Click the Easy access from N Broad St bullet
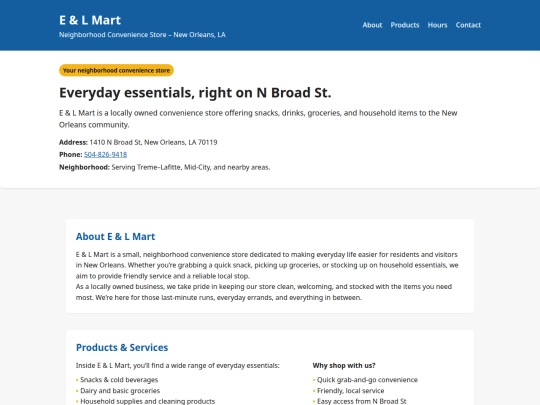Image resolution: width=540 pixels, height=405 pixels. [x=362, y=401]
